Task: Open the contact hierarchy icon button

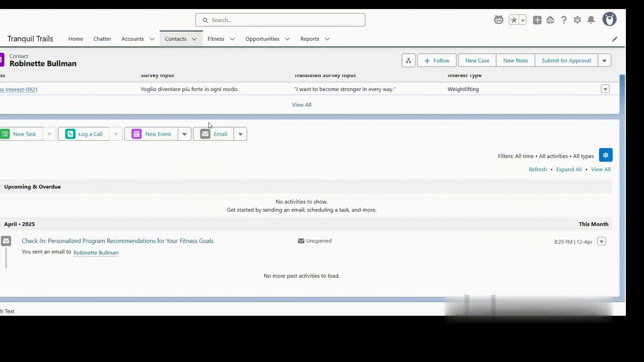Action: [x=408, y=60]
